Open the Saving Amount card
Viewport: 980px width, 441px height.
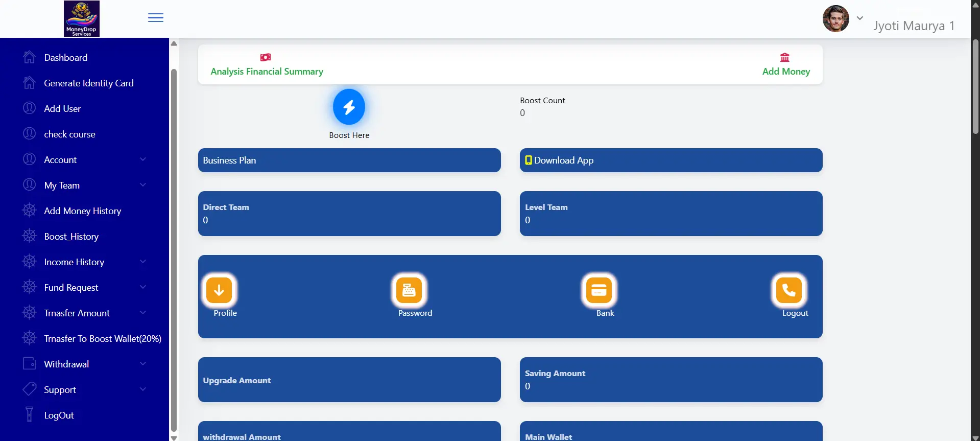click(x=671, y=380)
